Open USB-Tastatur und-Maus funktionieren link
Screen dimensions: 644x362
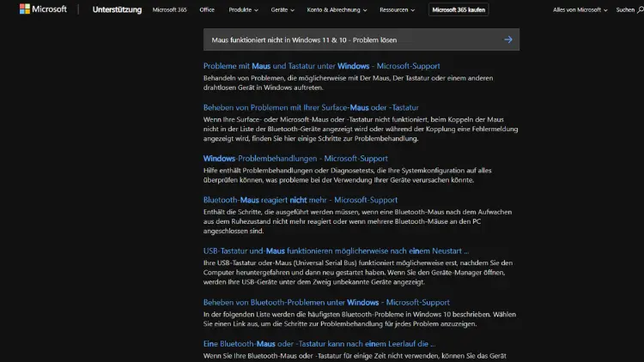click(x=336, y=250)
